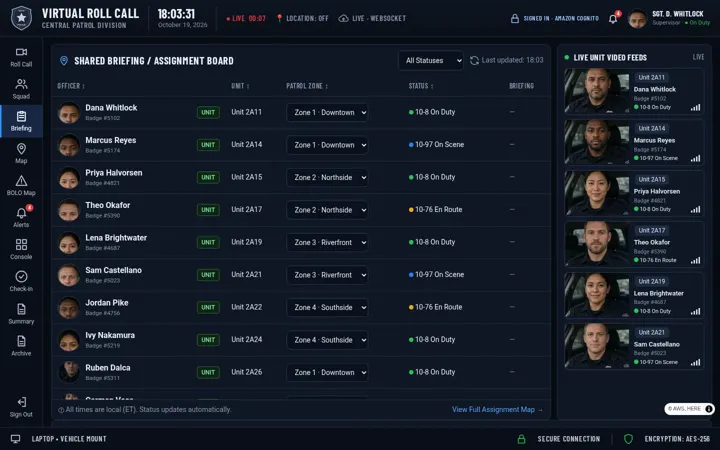Viewport: 720px width, 450px height.
Task: Open Jordan Pike's patrol zone dropdown
Action: 327,307
